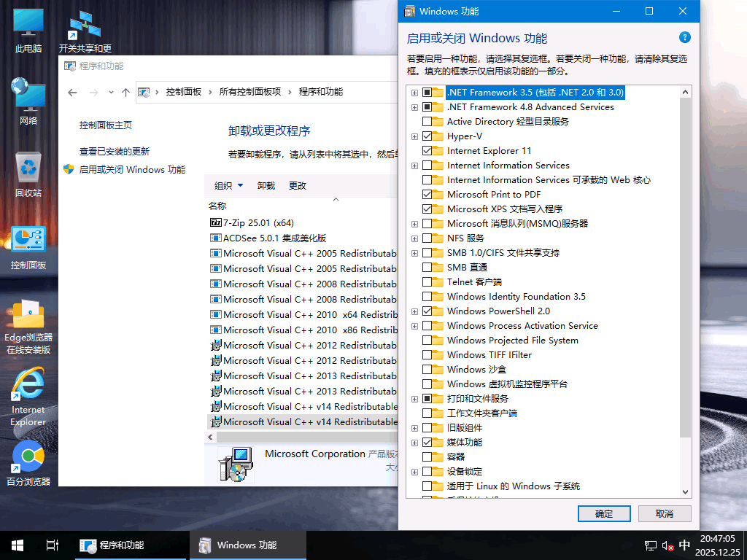747x560 pixels.
Task: Toggle the Hyper-V checkbox
Action: tap(427, 136)
